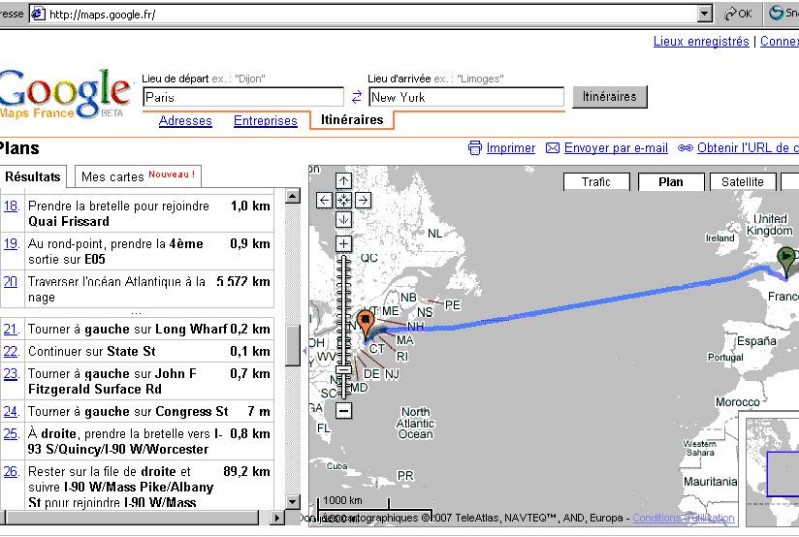Pan the map up with the arrow
Screen dimensions: 799x537
click(343, 181)
